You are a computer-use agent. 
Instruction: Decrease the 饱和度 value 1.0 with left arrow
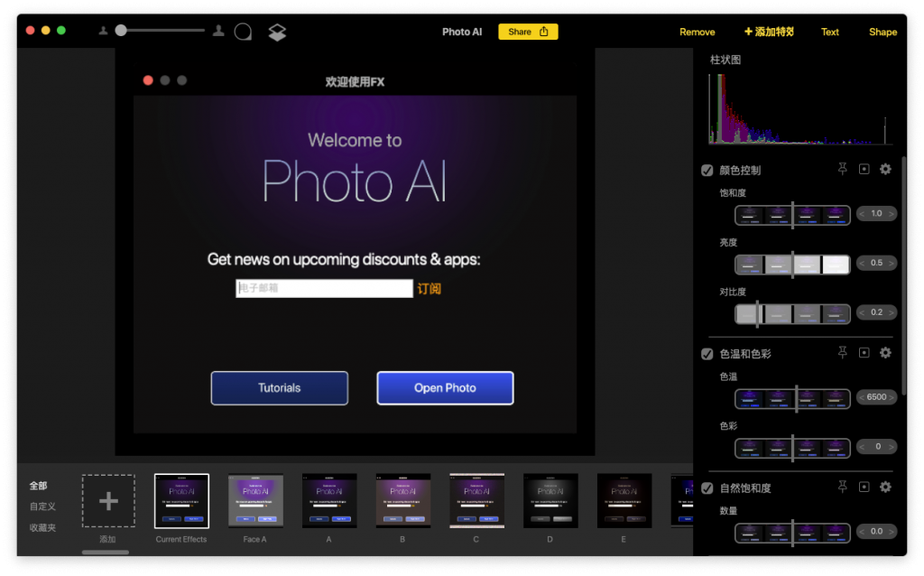(862, 213)
